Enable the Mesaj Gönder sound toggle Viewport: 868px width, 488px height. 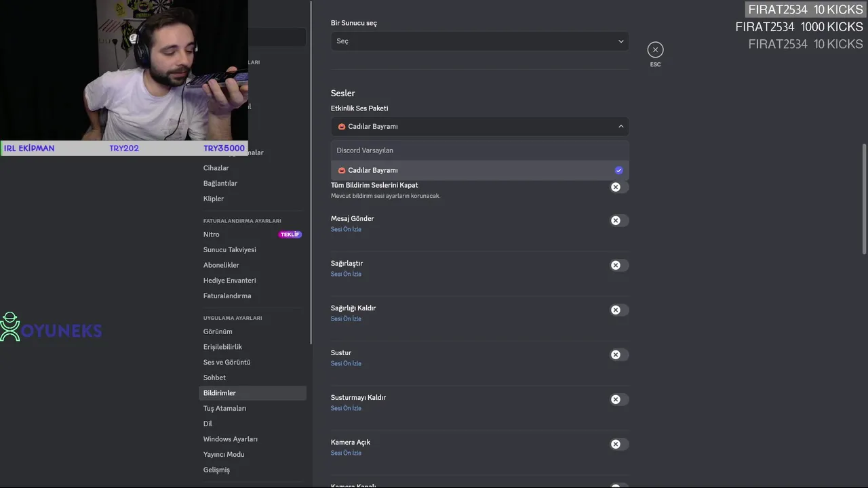[618, 220]
